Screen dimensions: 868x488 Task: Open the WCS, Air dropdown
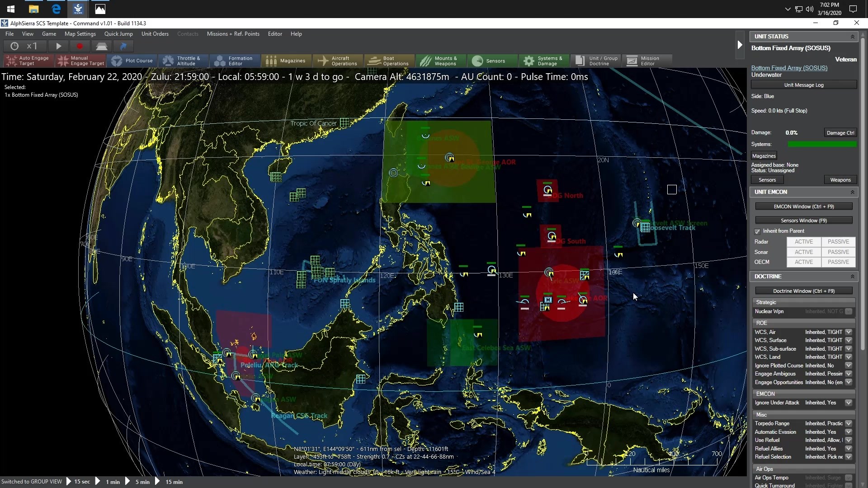tap(849, 332)
